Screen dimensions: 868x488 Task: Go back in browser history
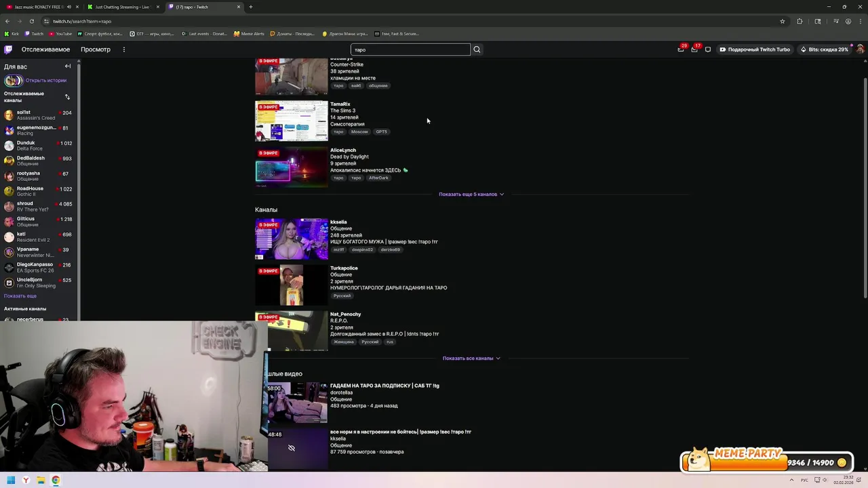click(x=7, y=21)
